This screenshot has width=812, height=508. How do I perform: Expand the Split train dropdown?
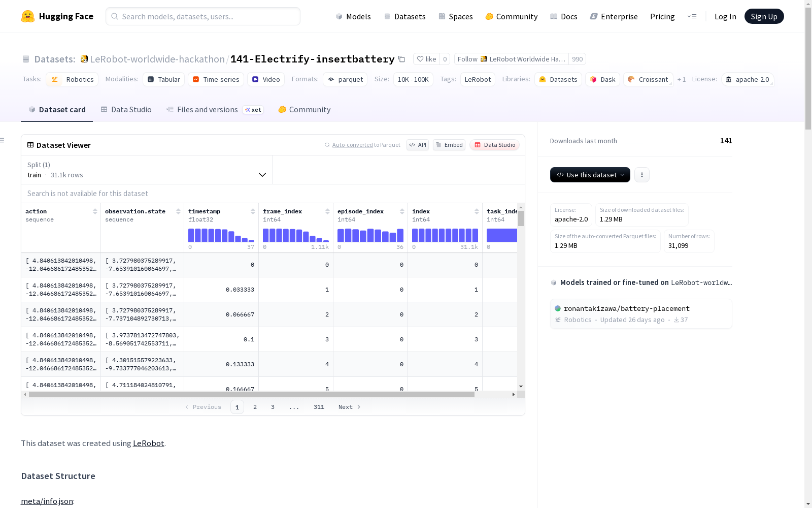[147, 170]
